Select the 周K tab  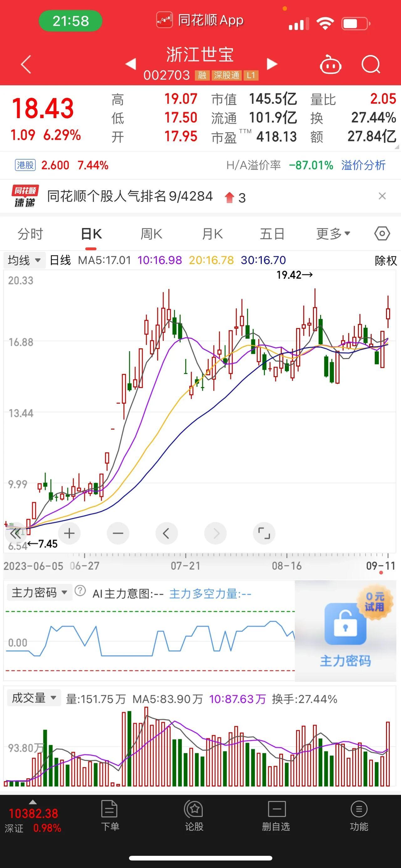(152, 234)
